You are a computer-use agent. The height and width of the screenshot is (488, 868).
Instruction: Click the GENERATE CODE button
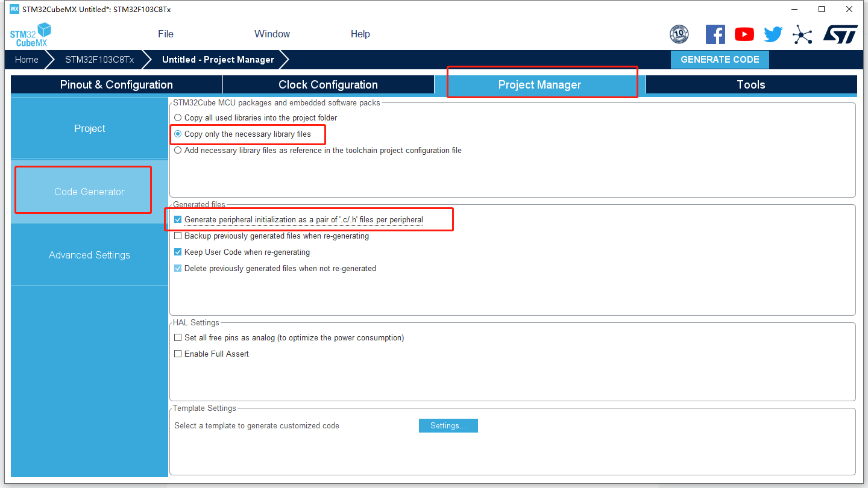[x=720, y=60]
